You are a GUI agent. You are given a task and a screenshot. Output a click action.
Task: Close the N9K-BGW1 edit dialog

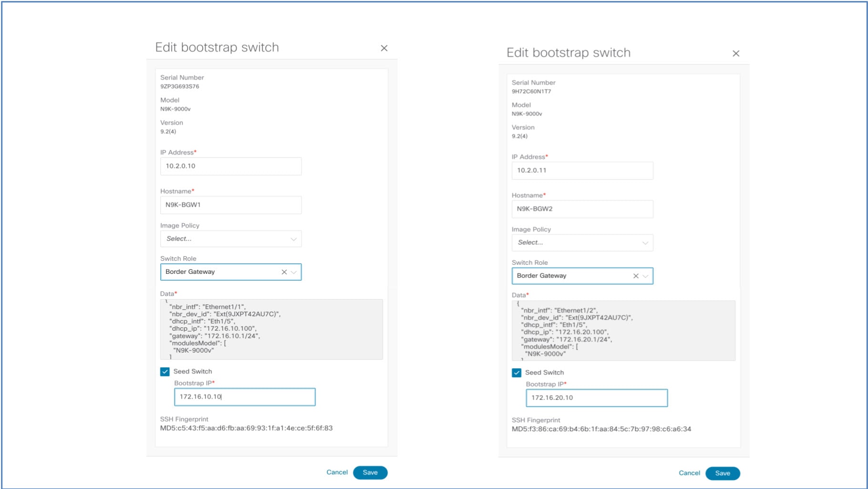[384, 48]
